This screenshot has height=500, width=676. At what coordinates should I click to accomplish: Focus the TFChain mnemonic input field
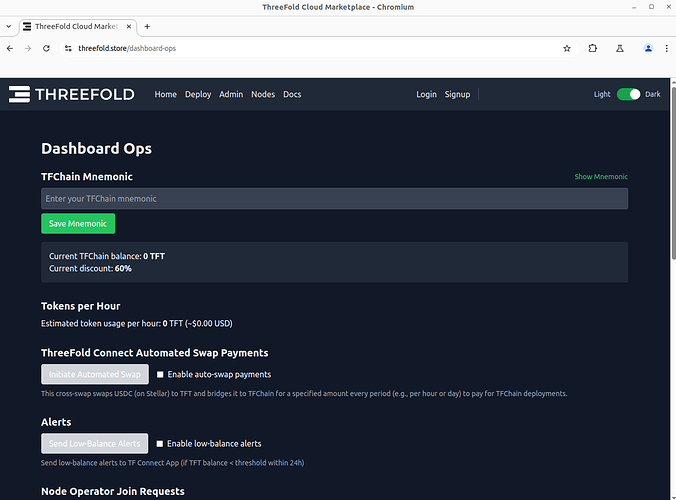[335, 199]
